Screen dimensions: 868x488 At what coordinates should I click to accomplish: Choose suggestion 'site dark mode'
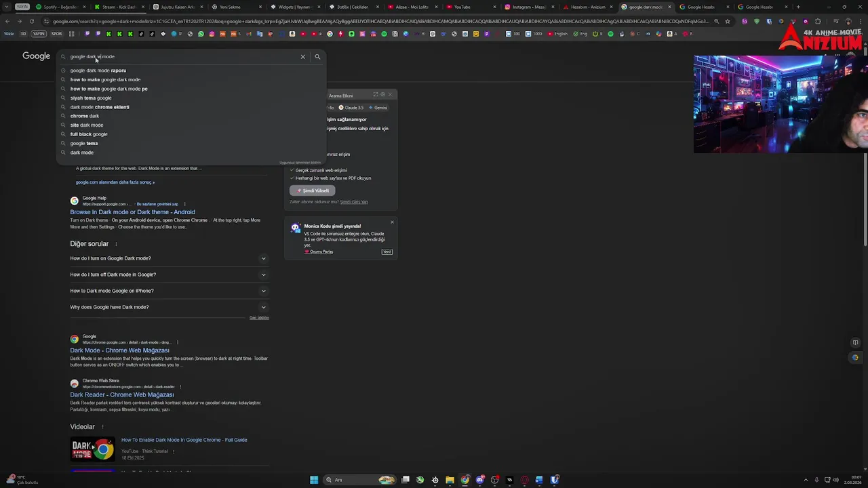point(87,125)
